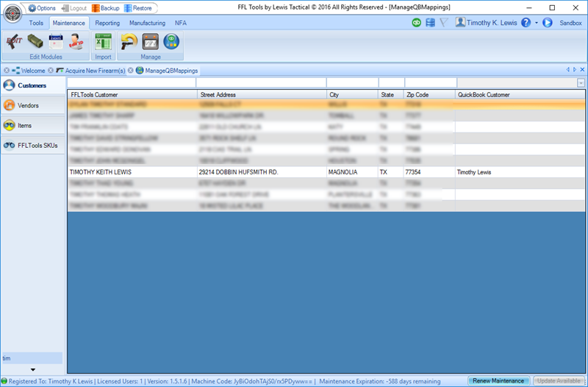Screen dimensions: 588x387
Task: Click the QuickBooks mappings manage icon
Action: 171,41
